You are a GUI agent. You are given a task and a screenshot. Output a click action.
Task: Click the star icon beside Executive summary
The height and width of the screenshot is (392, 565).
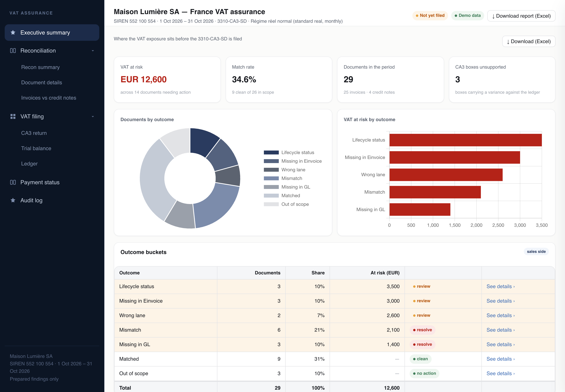pos(13,32)
